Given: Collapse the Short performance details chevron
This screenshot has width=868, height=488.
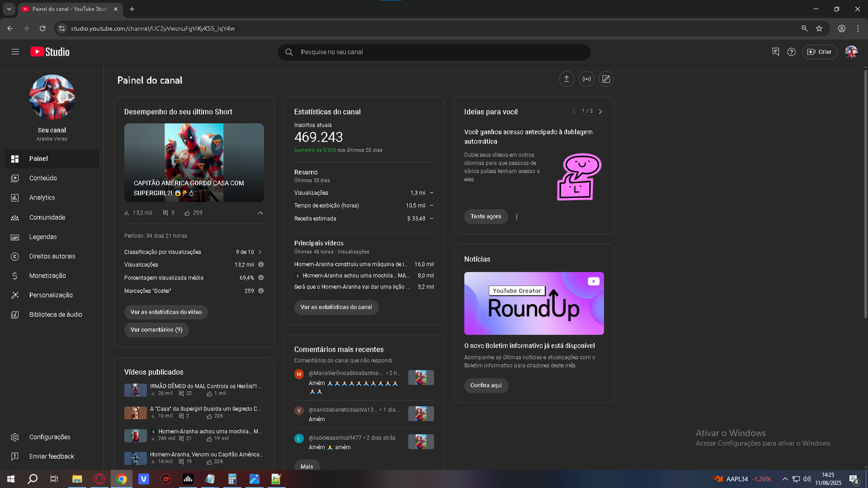Looking at the screenshot, I should [260, 213].
